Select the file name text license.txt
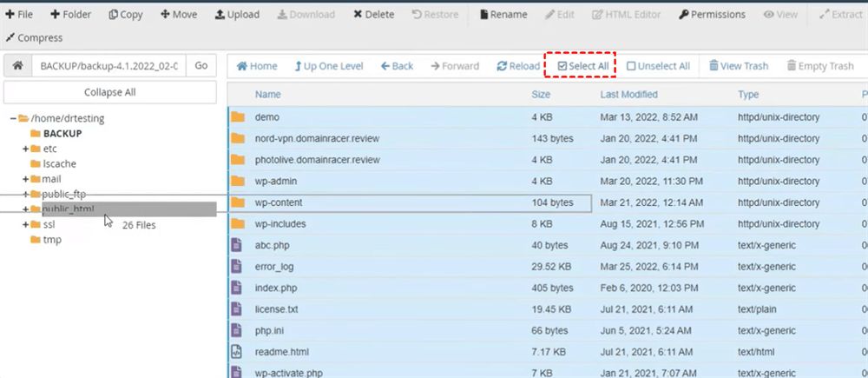Image resolution: width=868 pixels, height=378 pixels. click(x=276, y=309)
